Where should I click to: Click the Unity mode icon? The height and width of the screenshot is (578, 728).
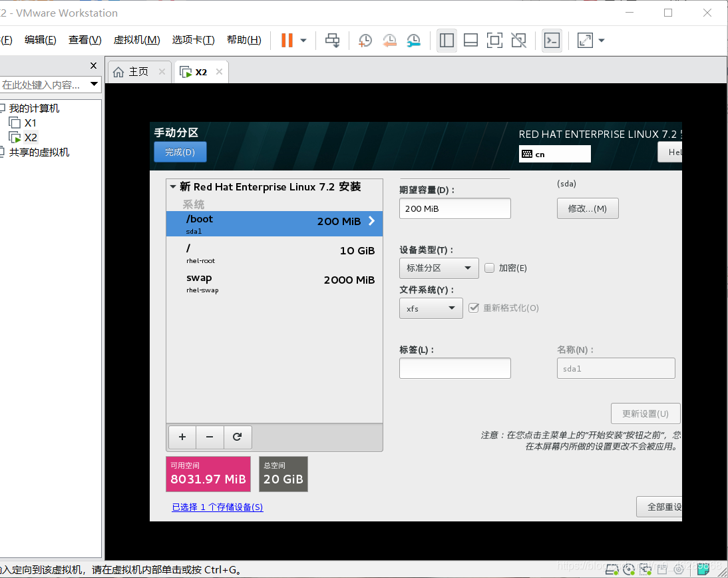coord(518,41)
